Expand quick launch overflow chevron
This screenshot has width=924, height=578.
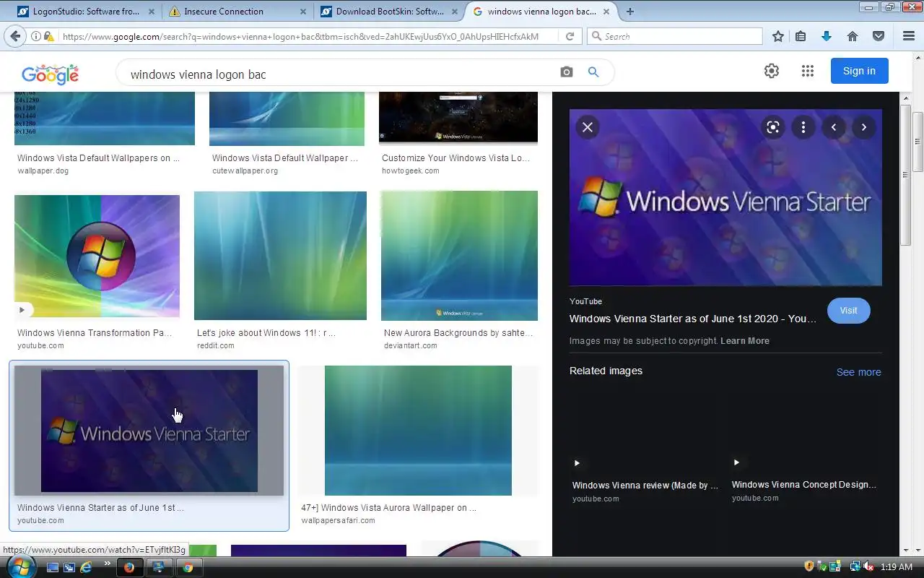pos(108,564)
